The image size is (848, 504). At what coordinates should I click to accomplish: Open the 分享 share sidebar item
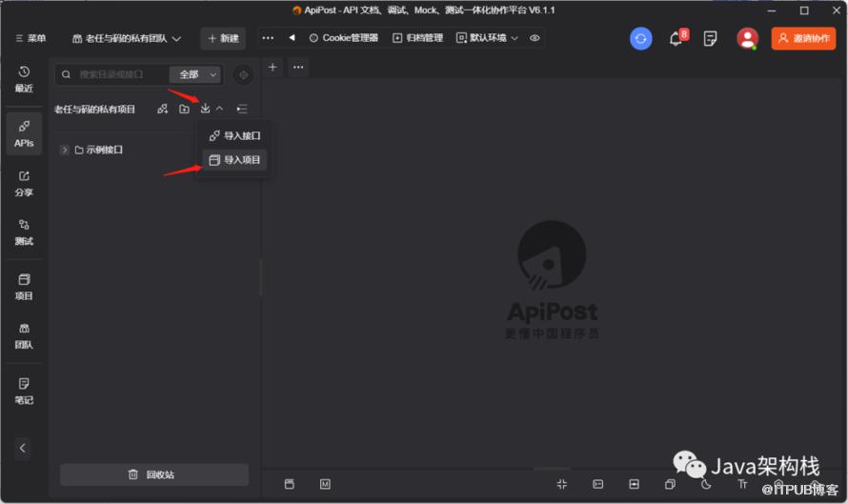click(24, 184)
